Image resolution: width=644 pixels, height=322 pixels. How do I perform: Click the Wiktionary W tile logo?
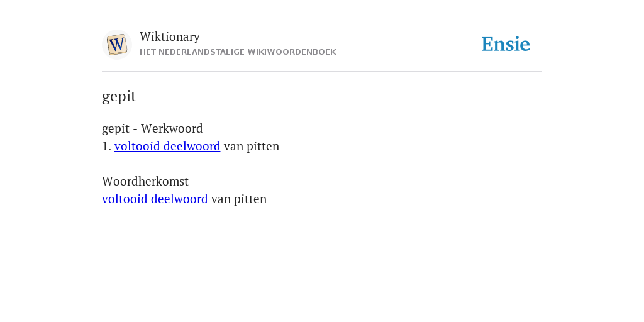click(x=116, y=45)
